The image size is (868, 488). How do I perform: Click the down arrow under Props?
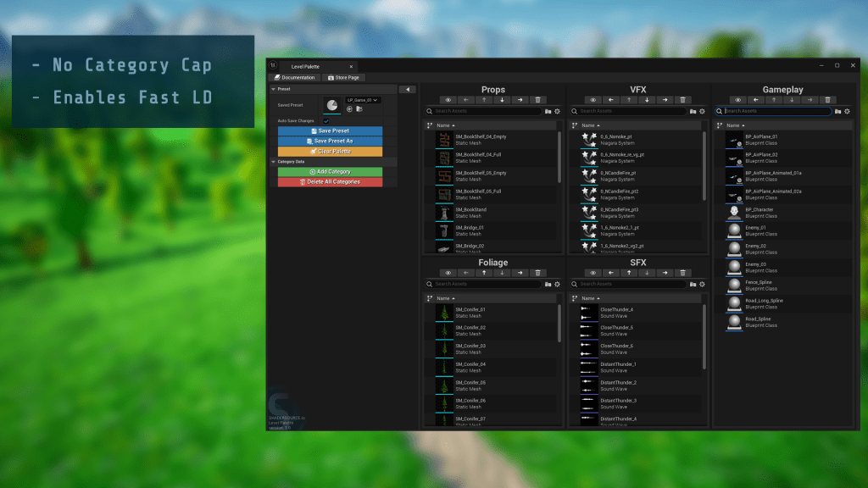pos(502,100)
